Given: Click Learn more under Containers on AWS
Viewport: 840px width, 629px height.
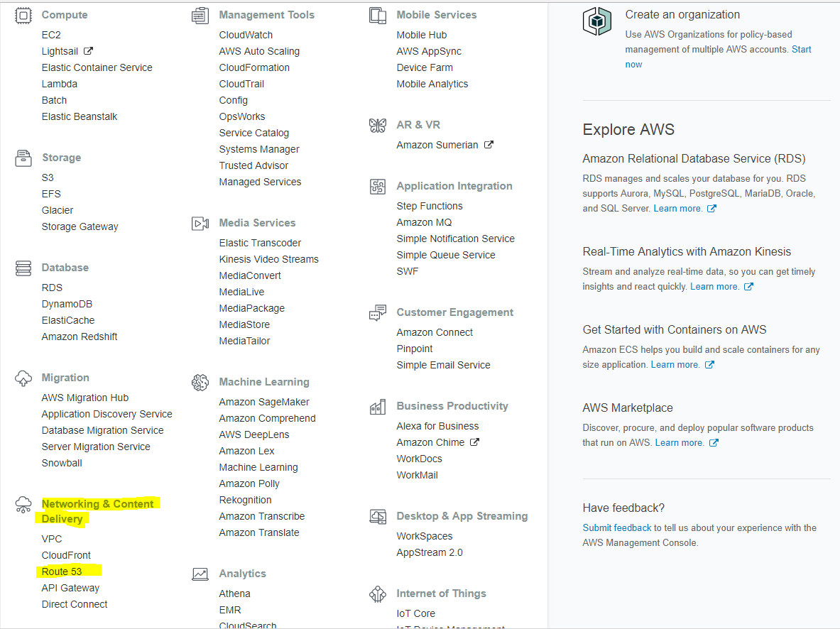Looking at the screenshot, I should (675, 365).
